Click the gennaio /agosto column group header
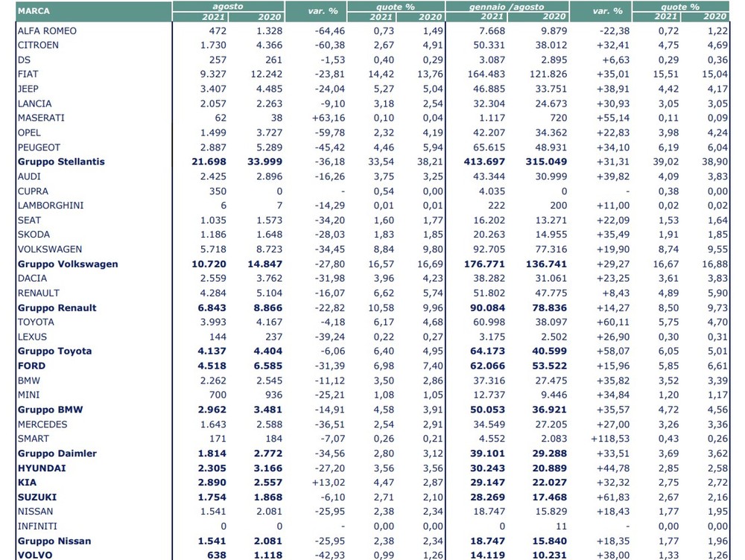745x560 pixels. click(507, 7)
